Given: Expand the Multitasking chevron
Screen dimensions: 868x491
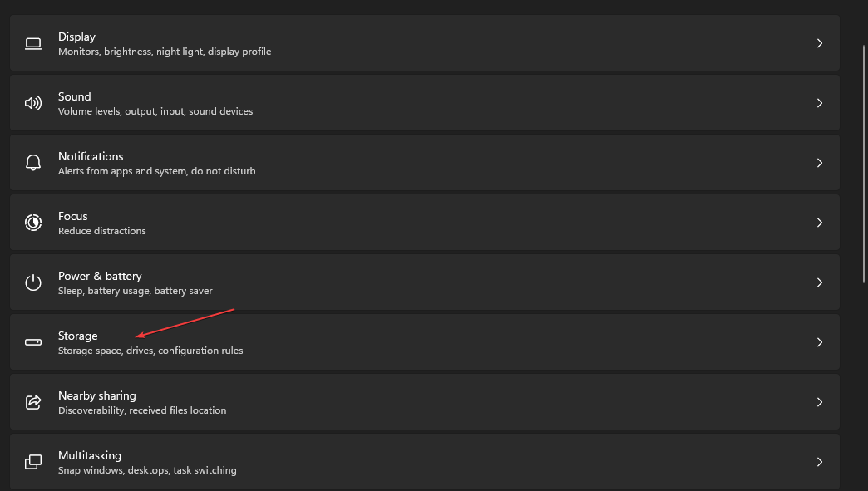Looking at the screenshot, I should pyautogui.click(x=820, y=461).
